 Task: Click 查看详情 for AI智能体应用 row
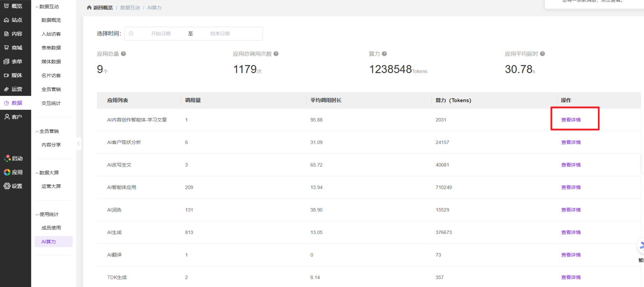570,187
